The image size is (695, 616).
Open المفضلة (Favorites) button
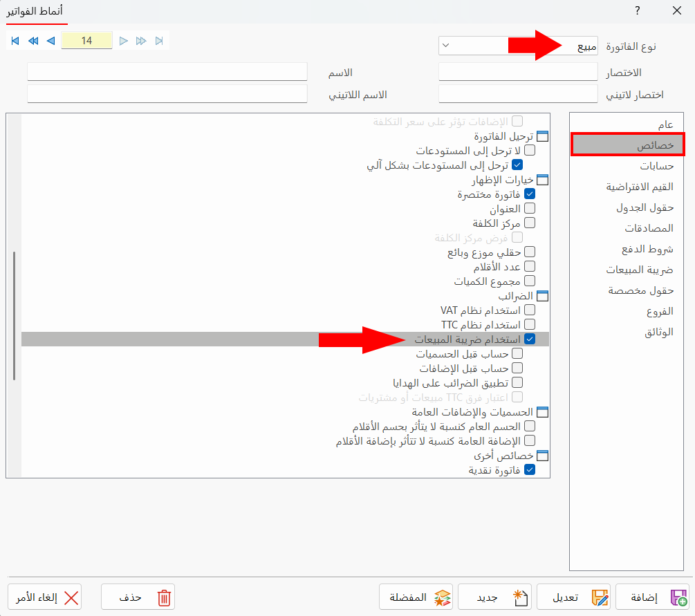(416, 597)
